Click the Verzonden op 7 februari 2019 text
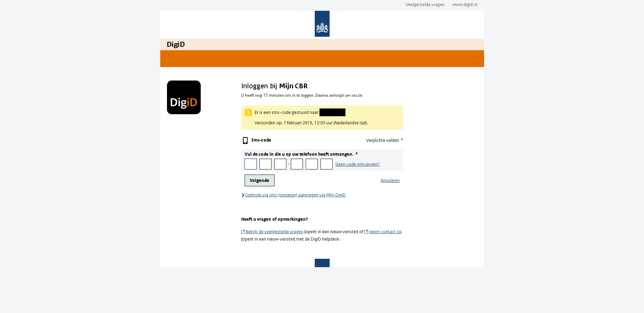Image resolution: width=644 pixels, height=313 pixels. 311,123
